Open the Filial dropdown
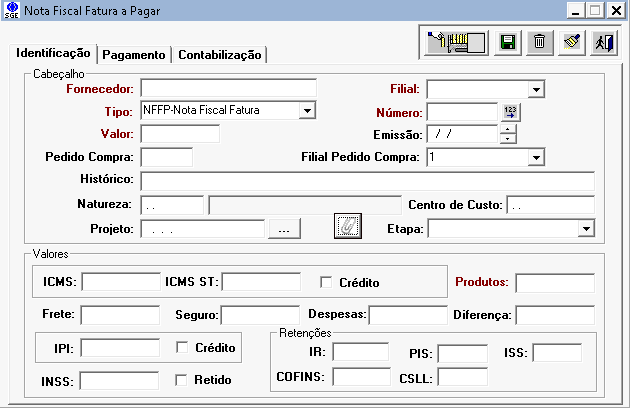 click(x=536, y=90)
